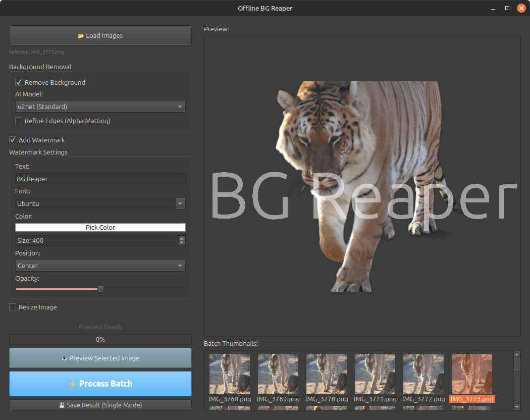Click the Pick Color swatch
Image resolution: width=530 pixels, height=420 pixels.
(100, 227)
